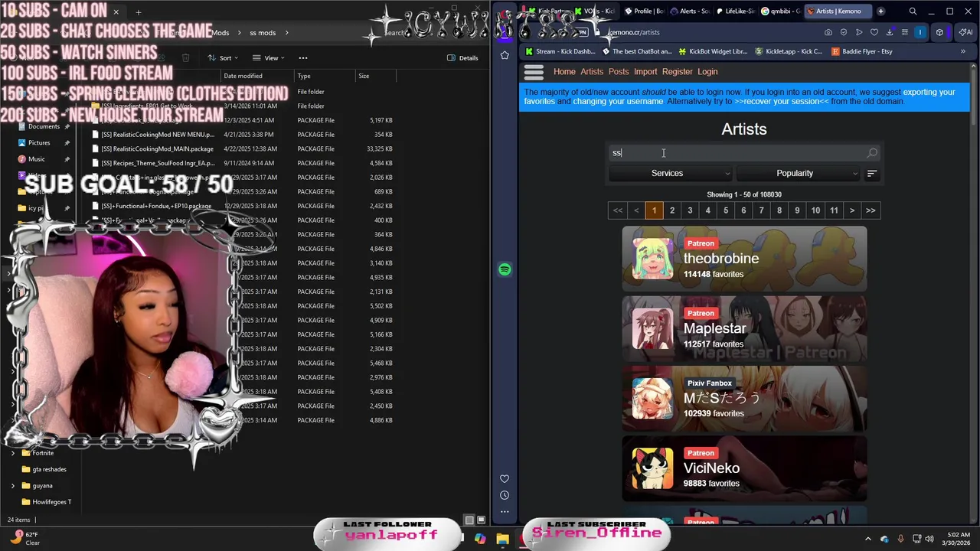Click the browser tab search magnifier
The width and height of the screenshot is (980, 551).
click(913, 11)
